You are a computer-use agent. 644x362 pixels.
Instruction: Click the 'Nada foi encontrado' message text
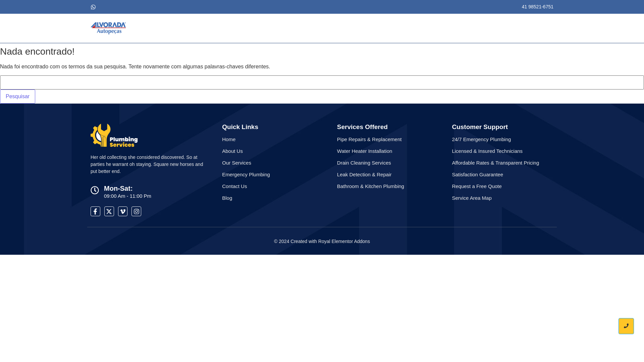[x=135, y=67]
